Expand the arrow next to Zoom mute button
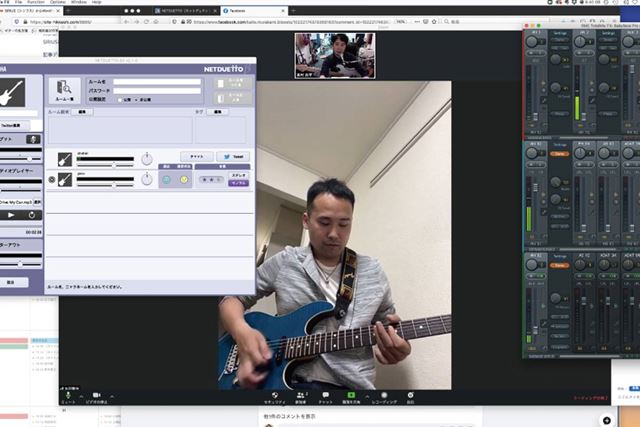The height and width of the screenshot is (427, 640). coord(81,394)
